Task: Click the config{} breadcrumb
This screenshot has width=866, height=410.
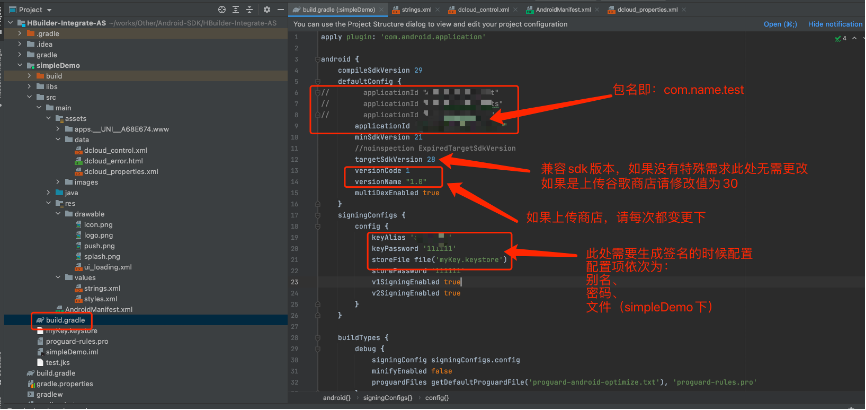Action: pos(437,397)
